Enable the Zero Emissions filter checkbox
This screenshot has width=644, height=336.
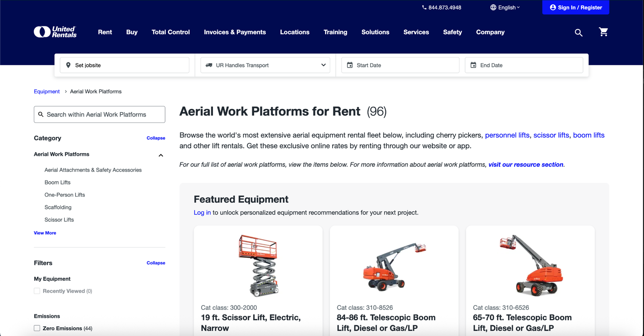37,328
